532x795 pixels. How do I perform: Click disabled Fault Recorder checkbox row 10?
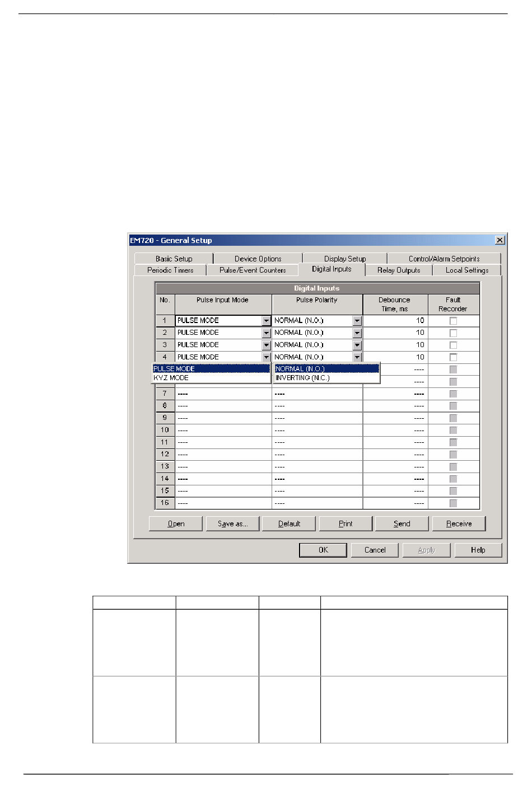point(453,430)
